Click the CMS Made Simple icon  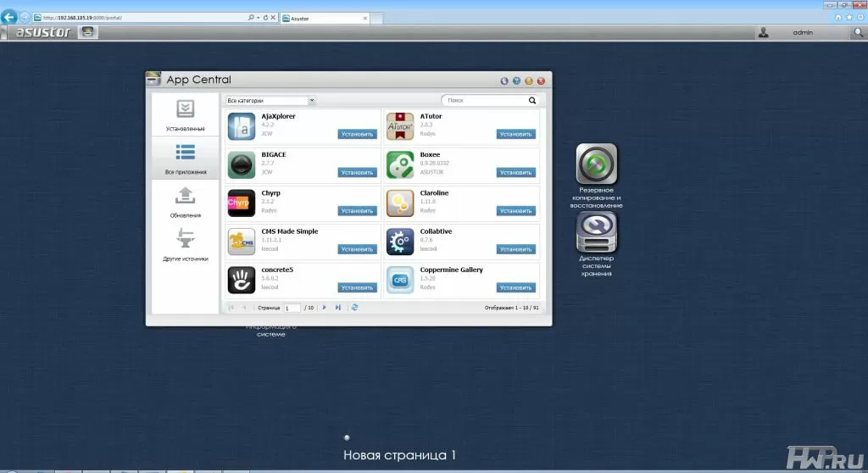click(242, 242)
